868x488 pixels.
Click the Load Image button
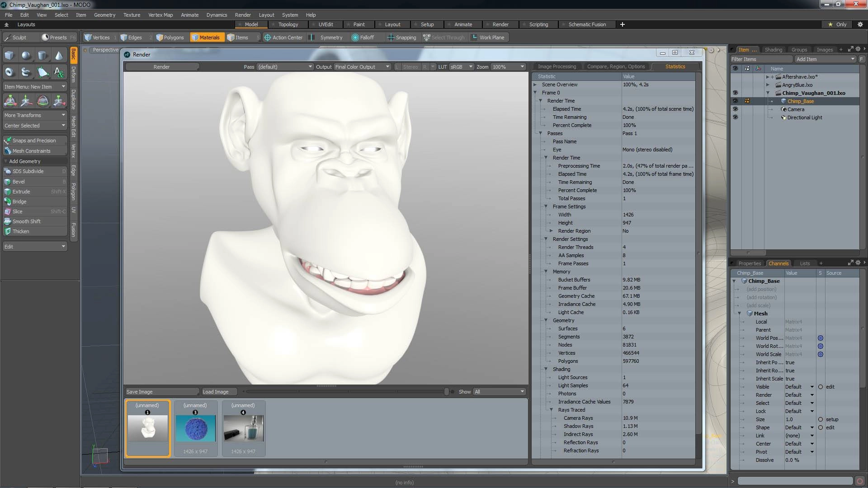pos(220,392)
